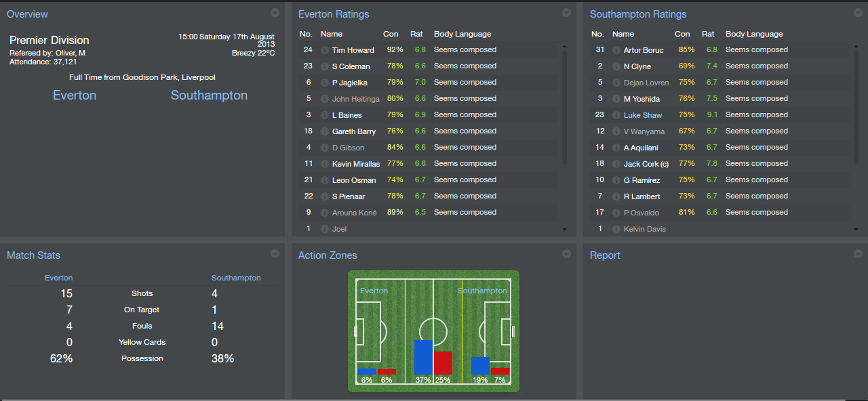Open the Report panel dropdown arrow
Screen dimensions: 868x401
pos(858,254)
